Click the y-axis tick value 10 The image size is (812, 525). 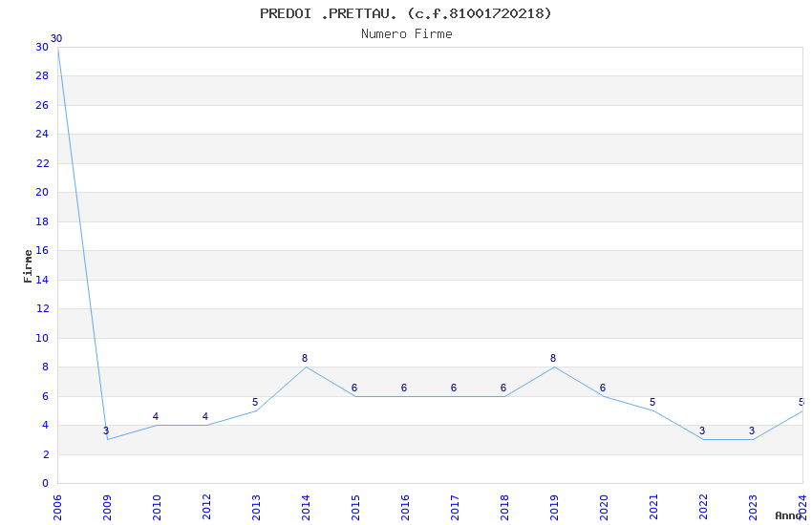point(42,338)
